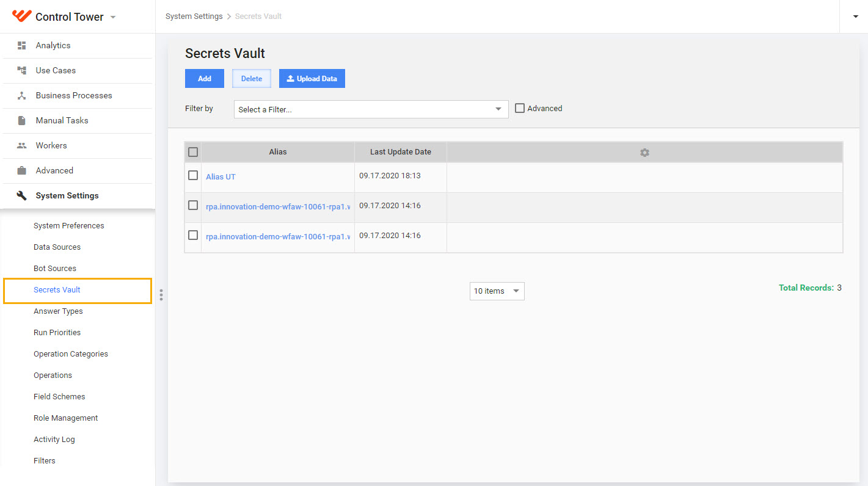Go to Role Management
The height and width of the screenshot is (486, 868).
(x=65, y=418)
